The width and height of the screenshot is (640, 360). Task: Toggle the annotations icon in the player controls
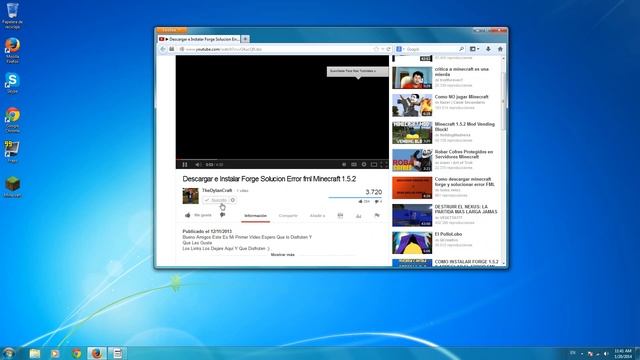[x=344, y=164]
